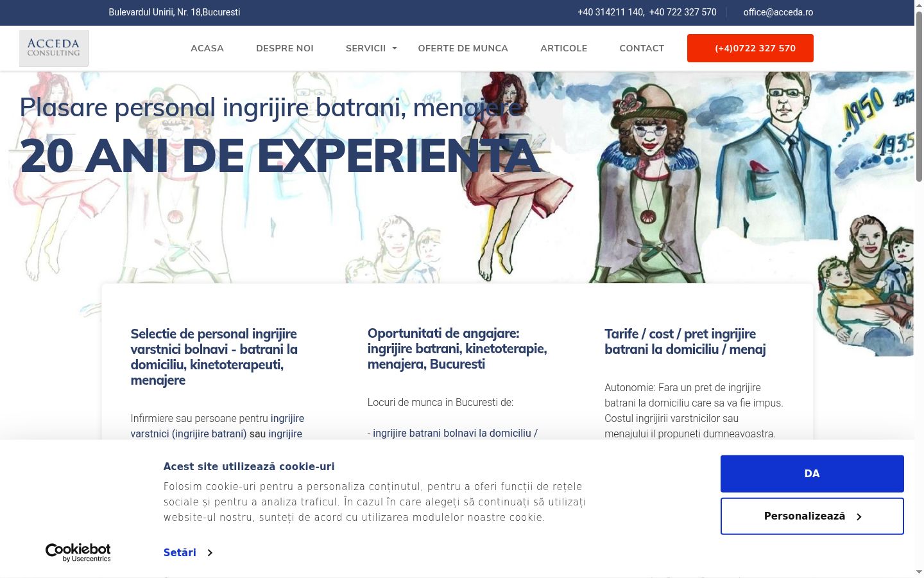This screenshot has height=578, width=924.
Task: Expand the SERVICII dropdown arrow
Action: tap(395, 48)
